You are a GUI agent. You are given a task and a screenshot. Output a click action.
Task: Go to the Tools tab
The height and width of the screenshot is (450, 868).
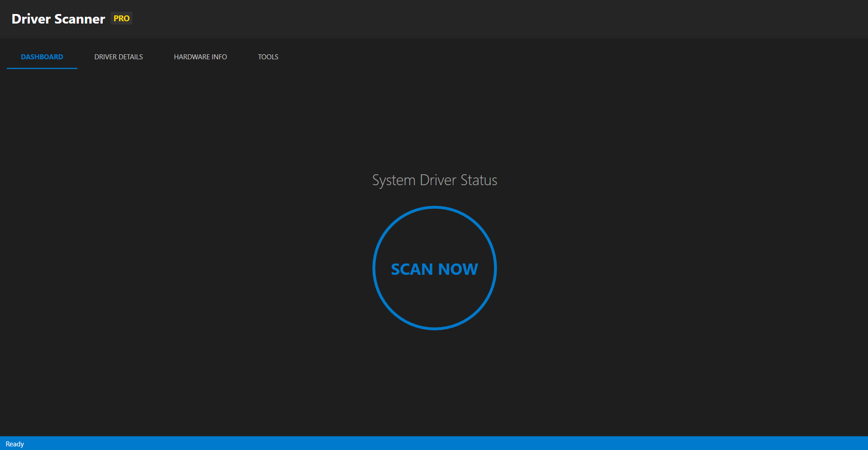click(268, 57)
